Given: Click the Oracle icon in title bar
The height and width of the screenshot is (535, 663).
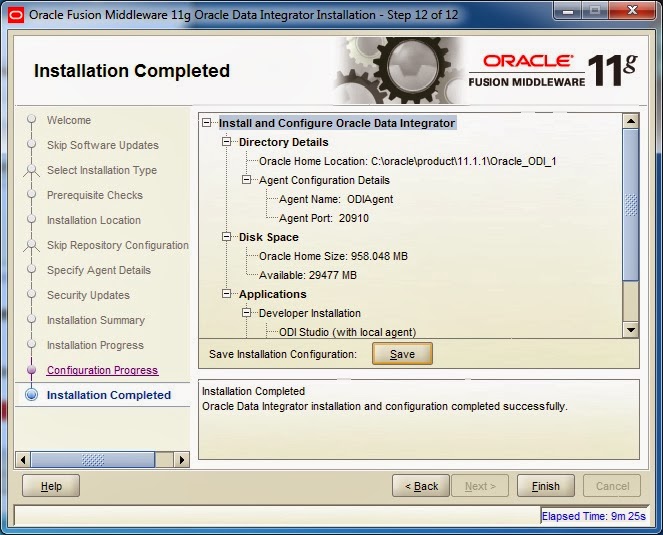Looking at the screenshot, I should click(x=16, y=16).
